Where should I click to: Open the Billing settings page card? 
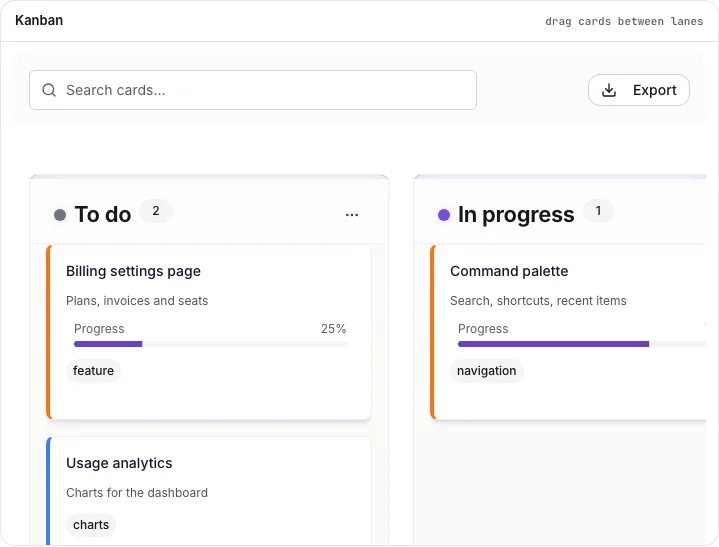point(209,332)
